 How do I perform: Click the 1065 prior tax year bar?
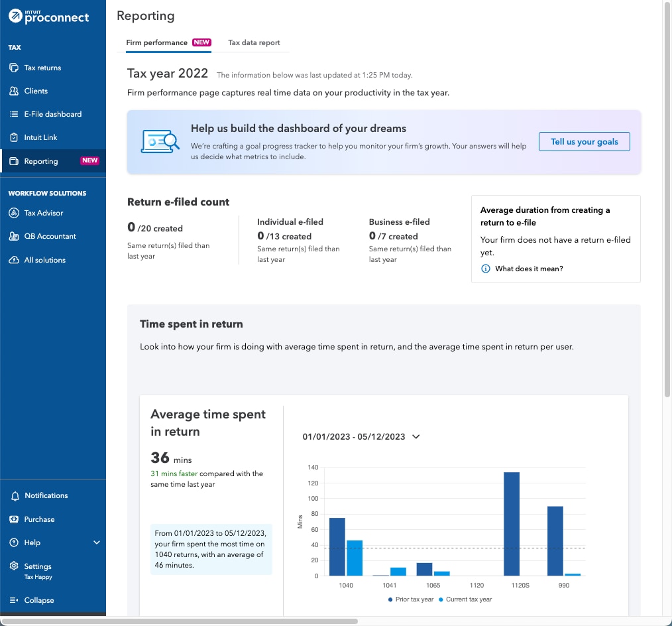click(x=424, y=569)
